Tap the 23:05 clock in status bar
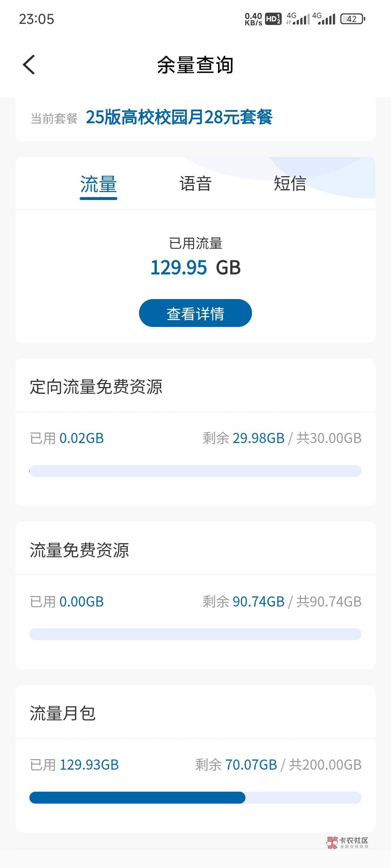 tap(37, 19)
